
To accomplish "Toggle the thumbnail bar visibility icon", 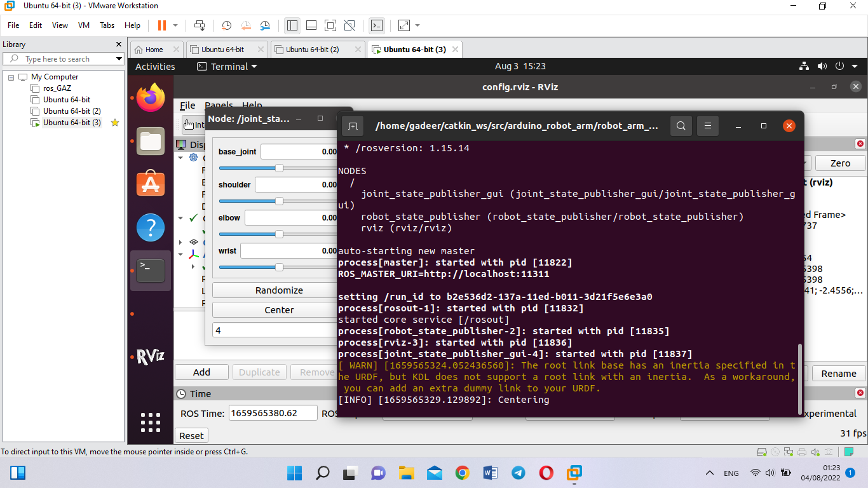I will 311,25.
